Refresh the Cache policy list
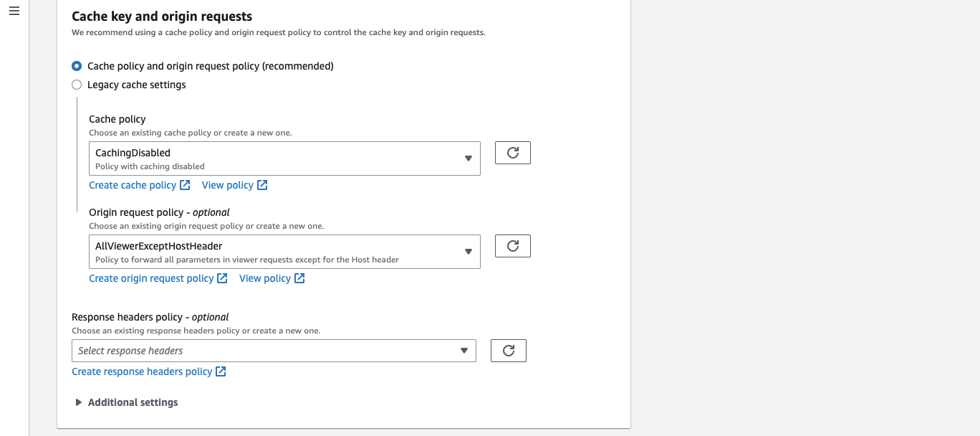Screen dimensions: 980x436 click(x=512, y=152)
